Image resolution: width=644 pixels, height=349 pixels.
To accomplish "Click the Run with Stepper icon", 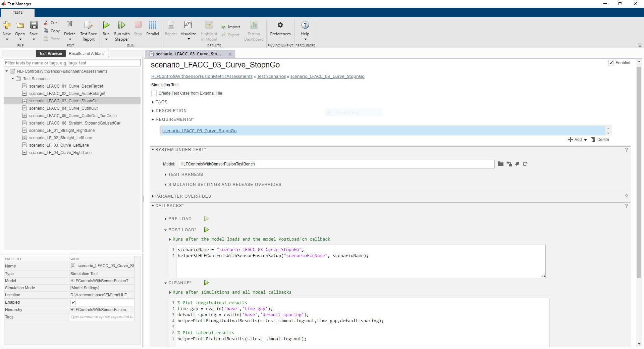I will pyautogui.click(x=121, y=25).
